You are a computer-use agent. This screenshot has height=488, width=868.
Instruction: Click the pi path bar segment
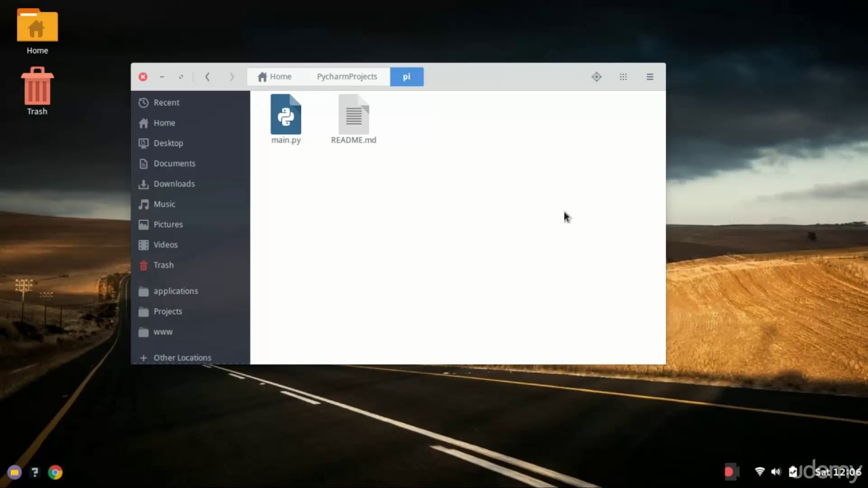pyautogui.click(x=407, y=77)
